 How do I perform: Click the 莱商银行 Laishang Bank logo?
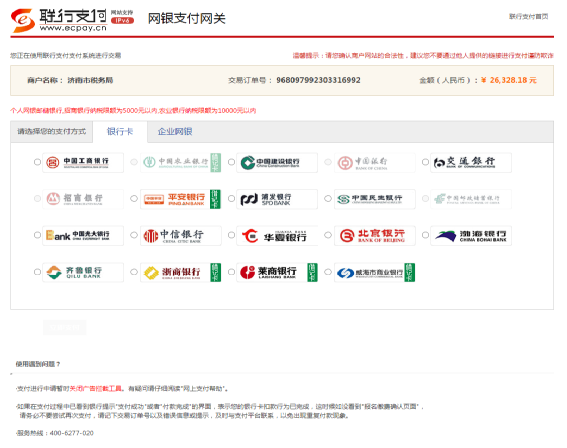click(x=277, y=272)
